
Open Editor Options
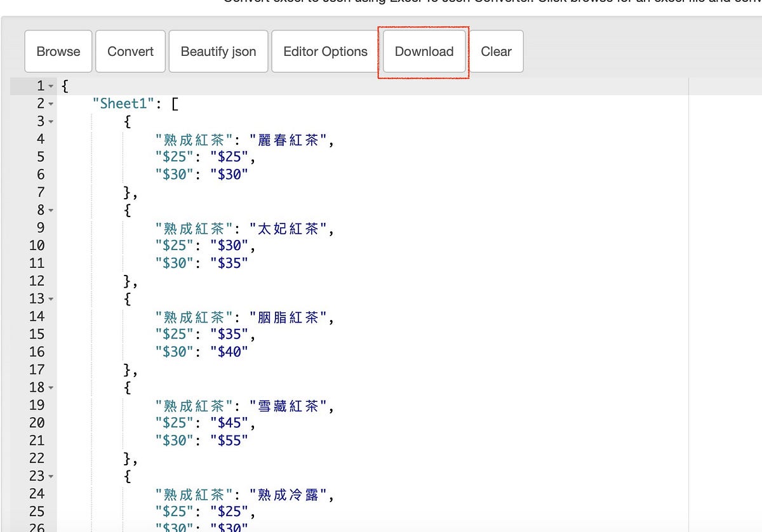point(324,51)
